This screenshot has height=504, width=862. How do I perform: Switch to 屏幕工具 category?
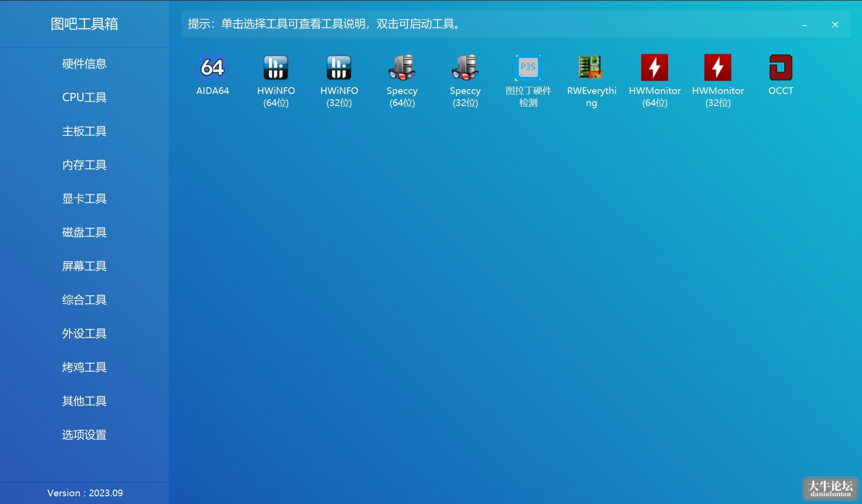(84, 266)
